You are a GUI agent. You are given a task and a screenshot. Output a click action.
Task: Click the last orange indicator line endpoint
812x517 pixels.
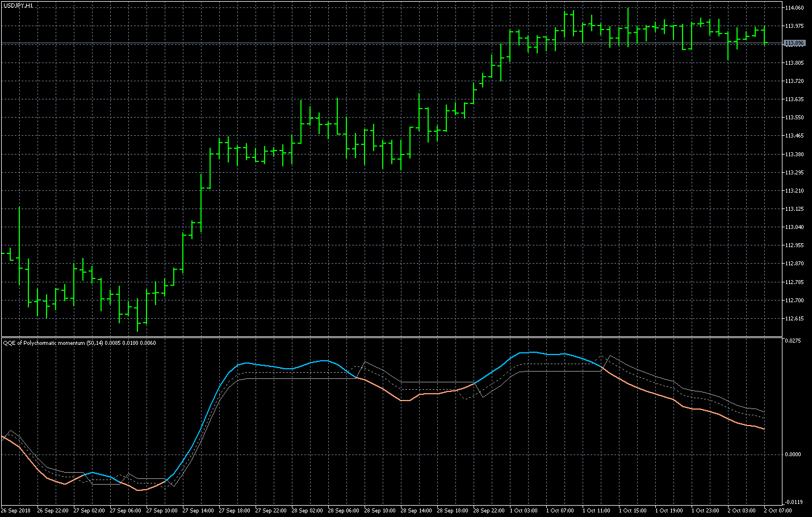click(x=764, y=429)
